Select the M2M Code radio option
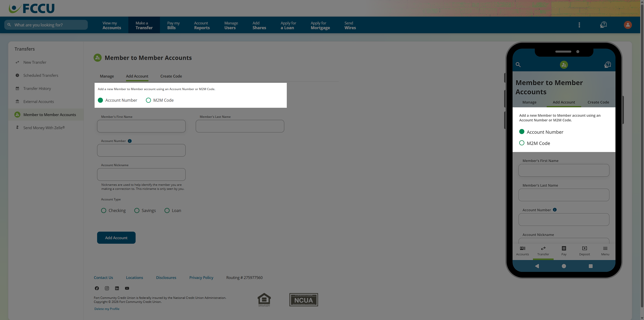Screen dimensions: 644x320 click(148, 100)
